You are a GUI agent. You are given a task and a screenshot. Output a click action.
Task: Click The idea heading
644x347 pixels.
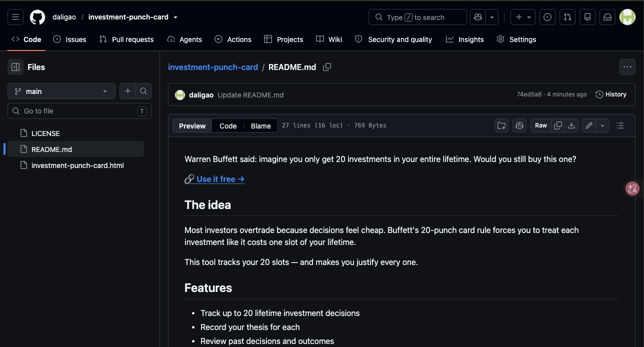point(207,205)
